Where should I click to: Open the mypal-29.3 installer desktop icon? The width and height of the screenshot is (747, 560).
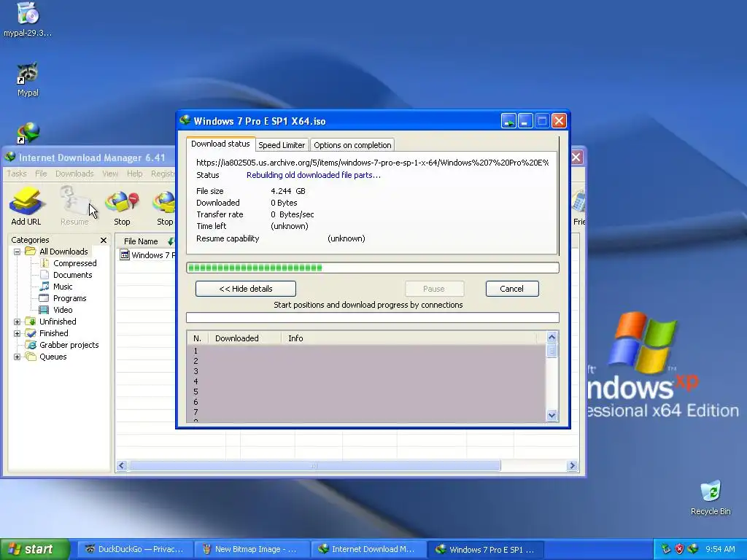(x=28, y=20)
